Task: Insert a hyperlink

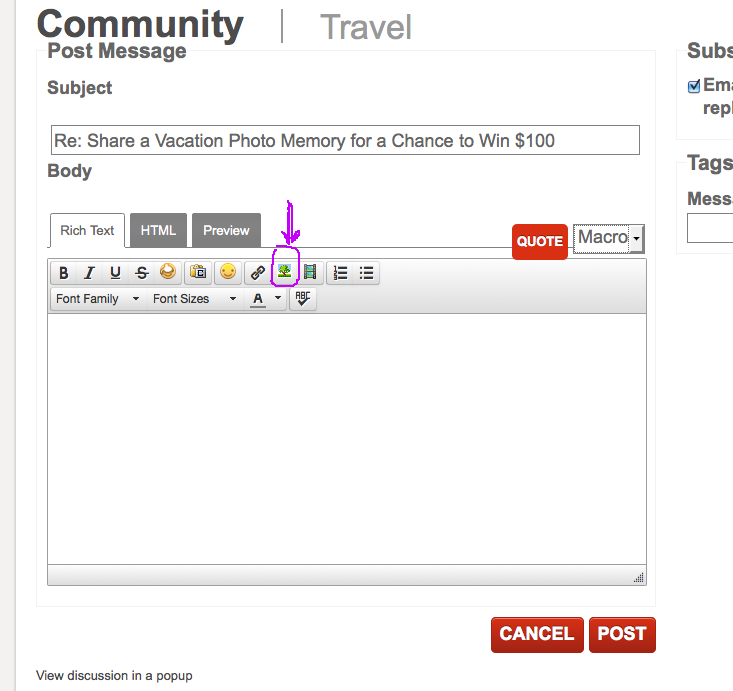Action: coord(258,272)
